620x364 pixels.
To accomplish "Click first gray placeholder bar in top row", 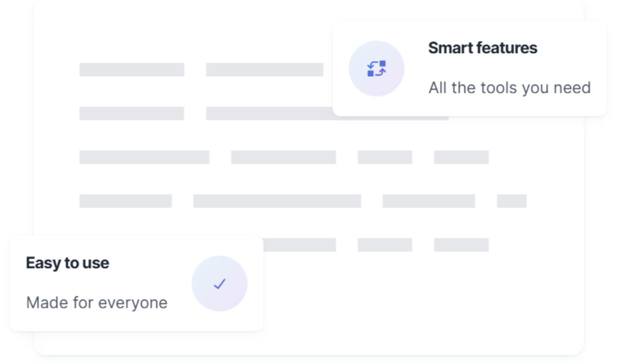I will pyautogui.click(x=132, y=70).
